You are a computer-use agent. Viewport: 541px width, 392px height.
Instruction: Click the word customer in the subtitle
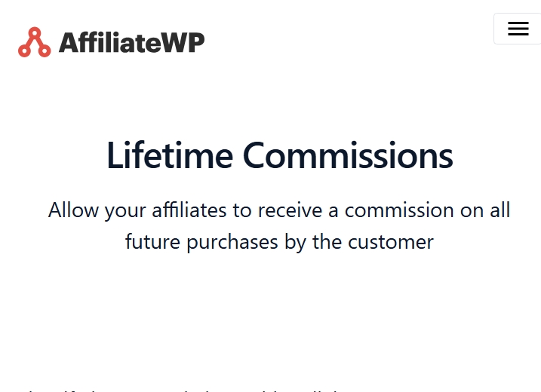(x=391, y=242)
